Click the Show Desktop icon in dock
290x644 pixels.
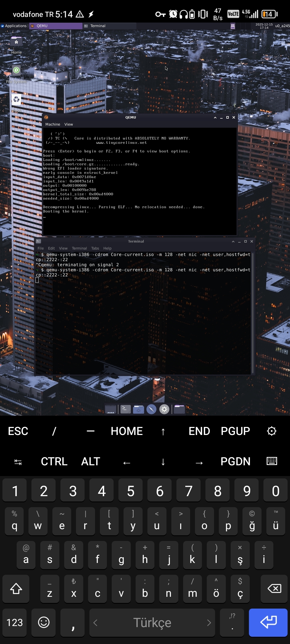pyautogui.click(x=111, y=409)
